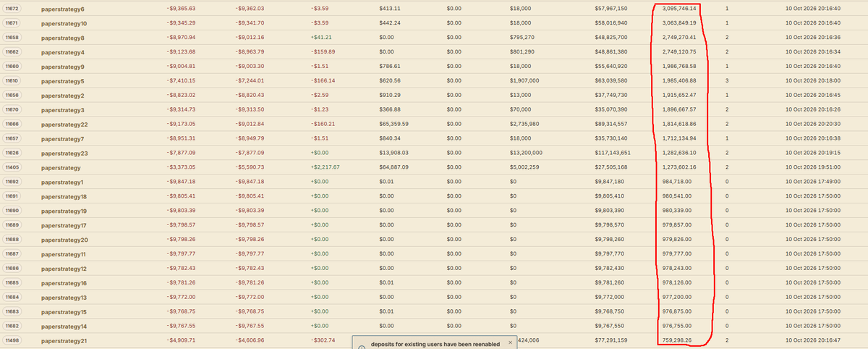
Task: Select ID badge 11687
Action: tap(12, 253)
